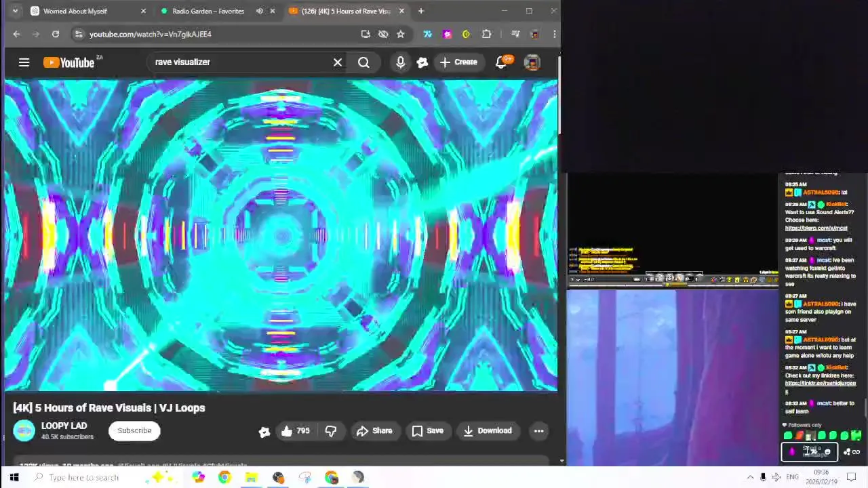Open the LOOPY LAD channel name link
Viewport: 868px width, 488px height.
(x=64, y=426)
